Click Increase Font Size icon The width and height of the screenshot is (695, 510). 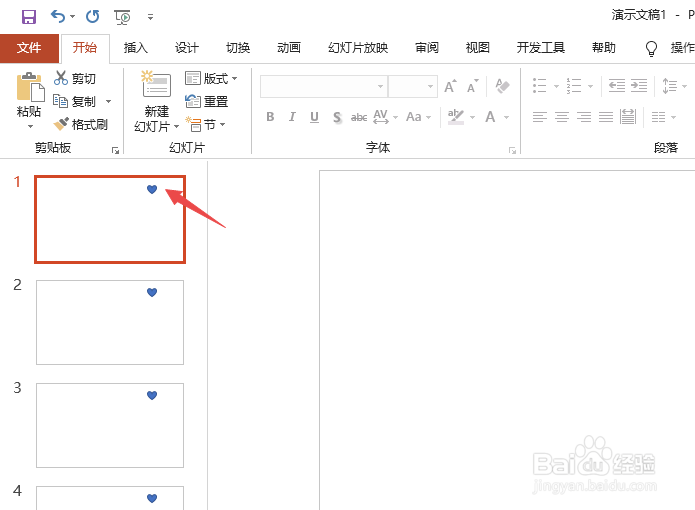450,86
